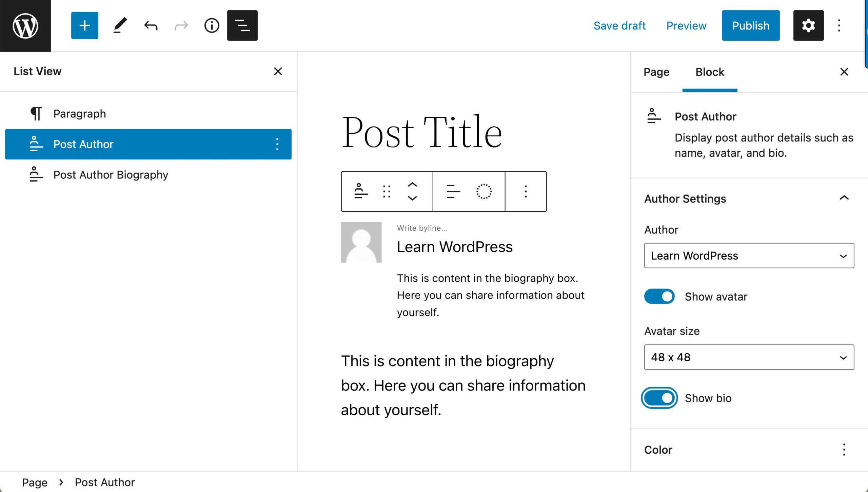Disable the Show bio toggle
This screenshot has height=492, width=868.
click(x=659, y=398)
